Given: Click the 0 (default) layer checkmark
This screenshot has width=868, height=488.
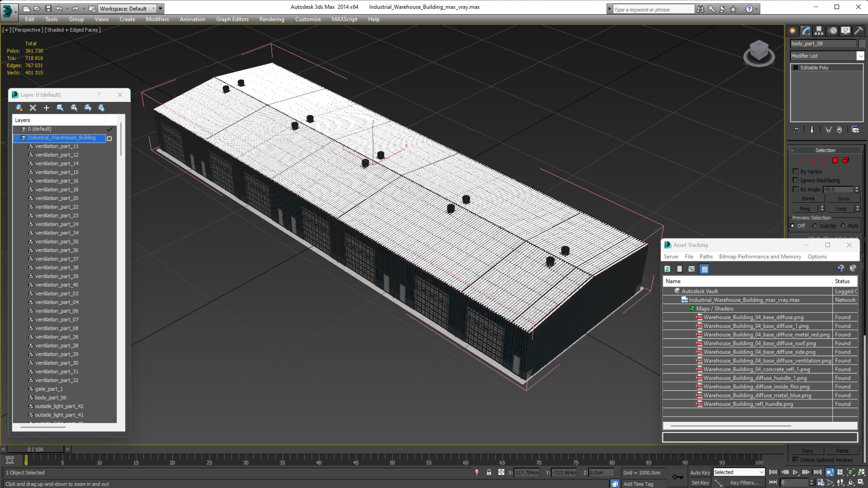Looking at the screenshot, I should (x=110, y=129).
